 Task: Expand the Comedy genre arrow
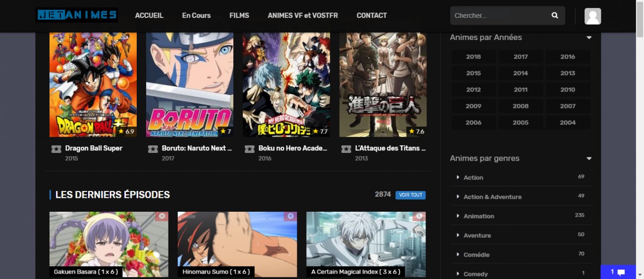(x=458, y=274)
